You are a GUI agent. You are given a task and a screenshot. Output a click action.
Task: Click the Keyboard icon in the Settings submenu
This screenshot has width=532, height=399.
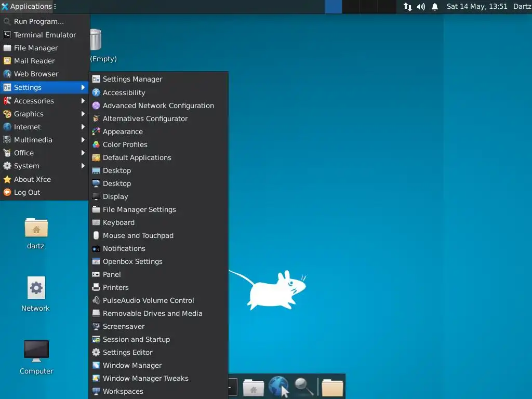click(96, 222)
